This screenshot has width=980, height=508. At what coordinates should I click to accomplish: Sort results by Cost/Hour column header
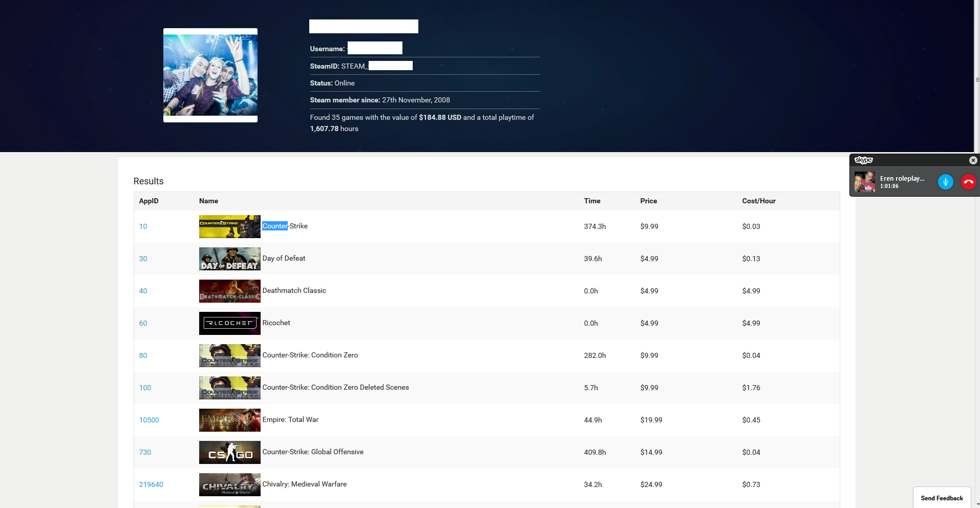point(759,201)
